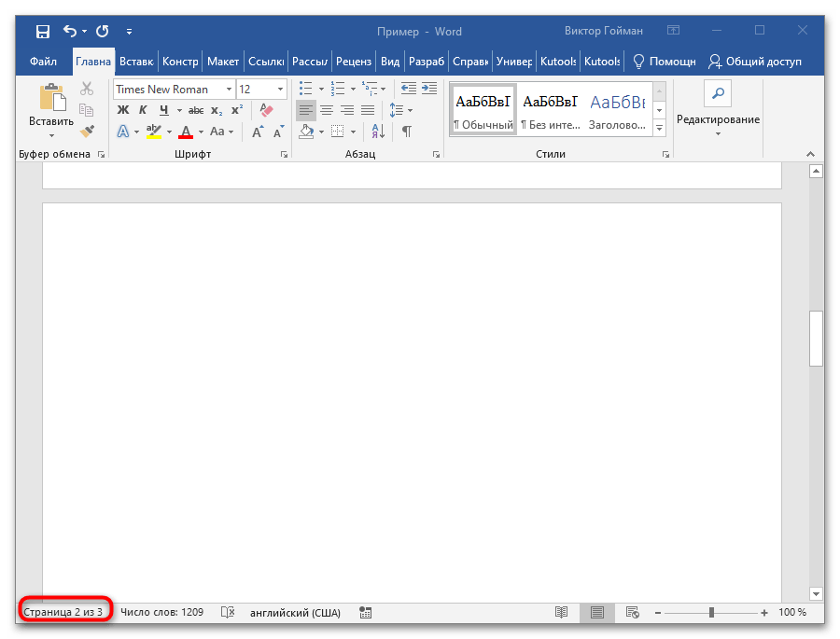Save document using floppy disk icon
Viewport: 840px width, 639px height.
pos(43,32)
